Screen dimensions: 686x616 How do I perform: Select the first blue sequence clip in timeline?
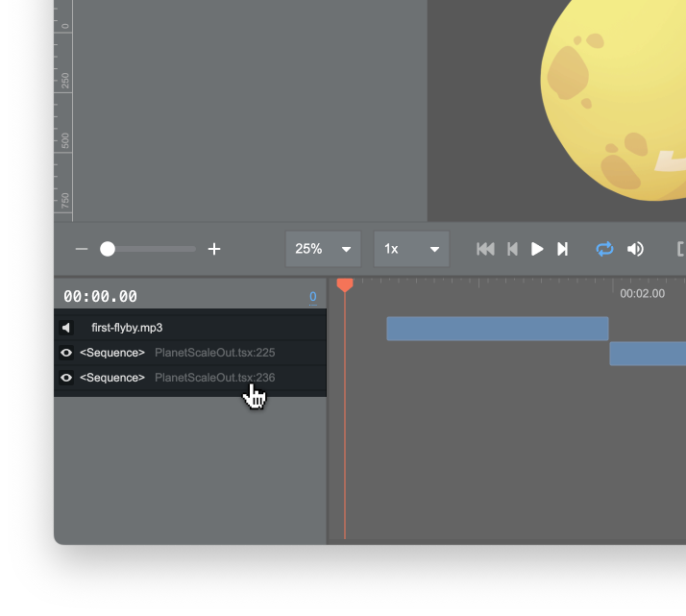pyautogui.click(x=497, y=329)
